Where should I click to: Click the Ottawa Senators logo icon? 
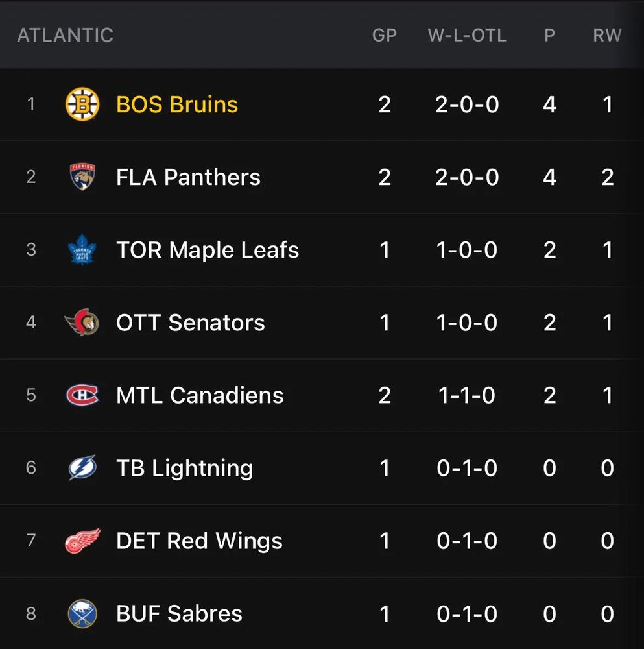tap(82, 323)
